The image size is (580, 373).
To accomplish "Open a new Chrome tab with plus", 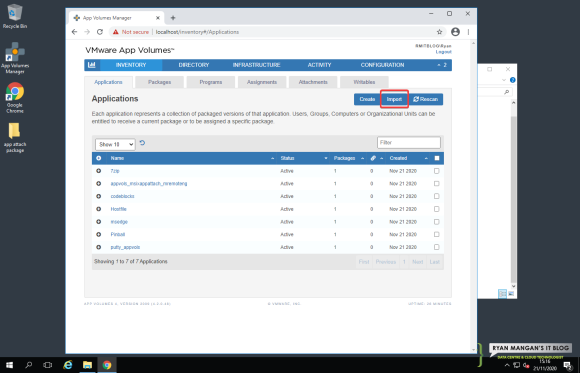I will click(x=173, y=18).
